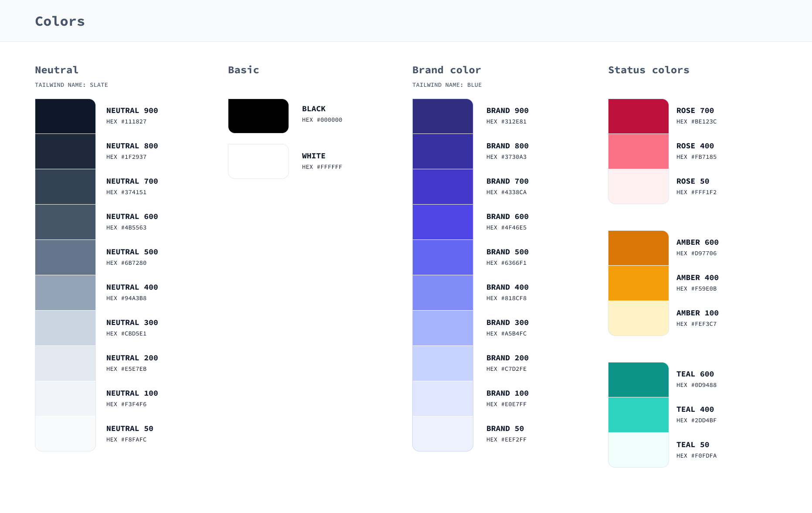Pick the Brand 200 swatch
Image resolution: width=812 pixels, height=513 pixels.
coord(443,363)
